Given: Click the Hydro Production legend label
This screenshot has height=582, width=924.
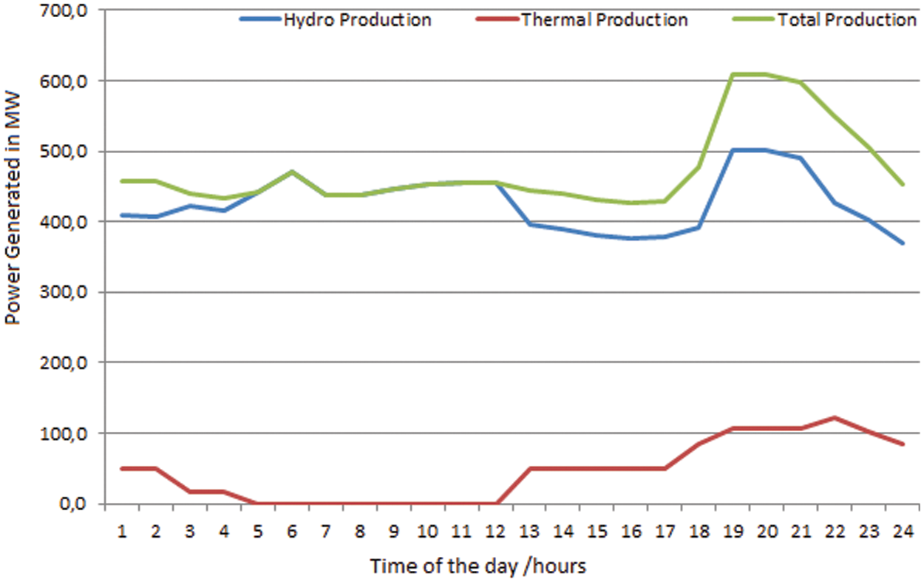Looking at the screenshot, I should (x=358, y=20).
